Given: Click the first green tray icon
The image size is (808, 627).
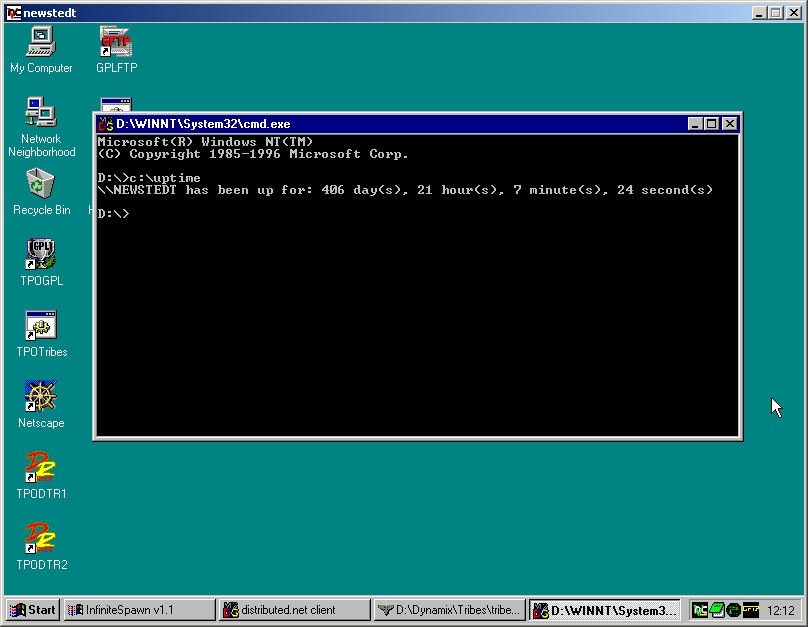Looking at the screenshot, I should pyautogui.click(x=700, y=610).
